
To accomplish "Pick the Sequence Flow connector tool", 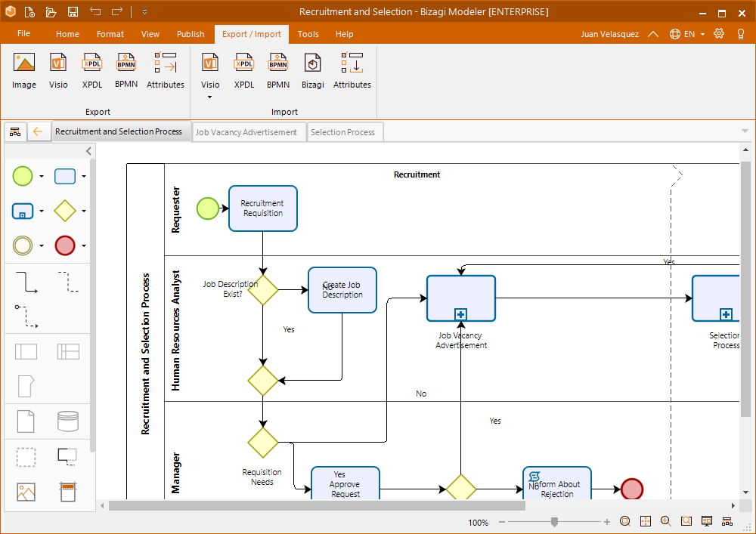I will pos(26,282).
